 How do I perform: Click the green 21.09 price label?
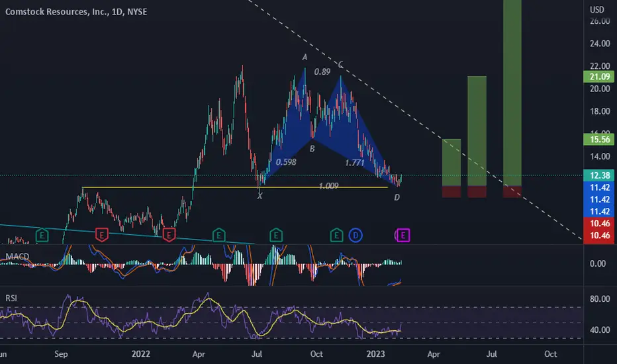(x=600, y=77)
